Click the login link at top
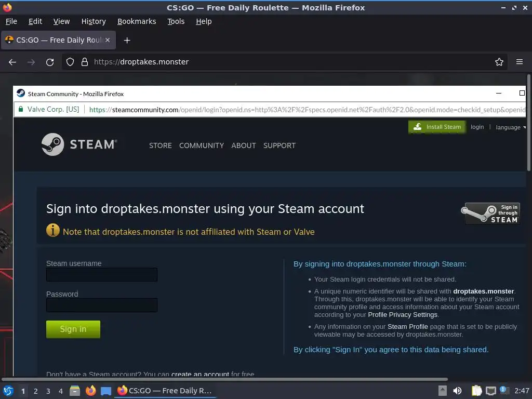 point(477,127)
